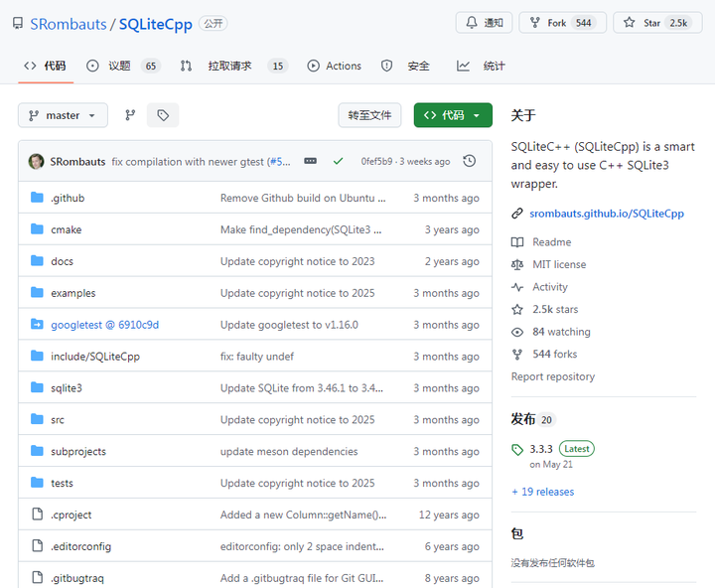
Task: Click the issues circle icon in tabs
Action: [92, 66]
